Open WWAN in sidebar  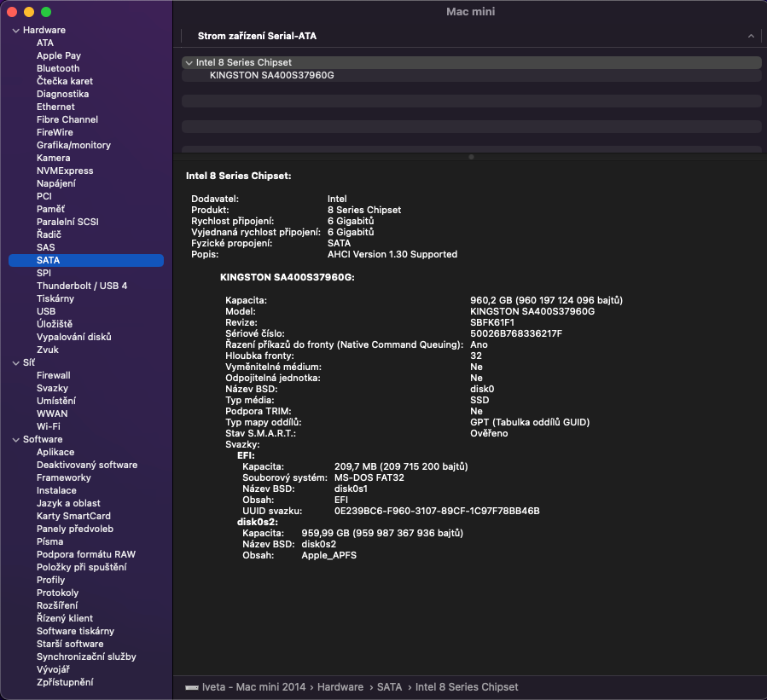pyautogui.click(x=52, y=414)
